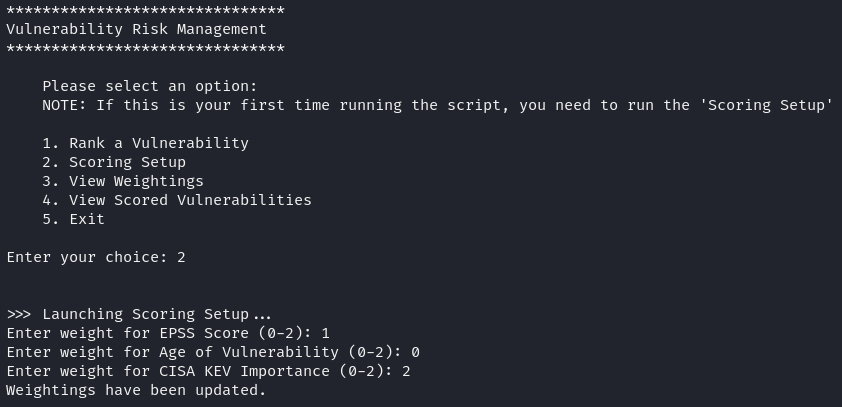Select menu option '5. Exit'
The height and width of the screenshot is (407, 842).
point(73,219)
